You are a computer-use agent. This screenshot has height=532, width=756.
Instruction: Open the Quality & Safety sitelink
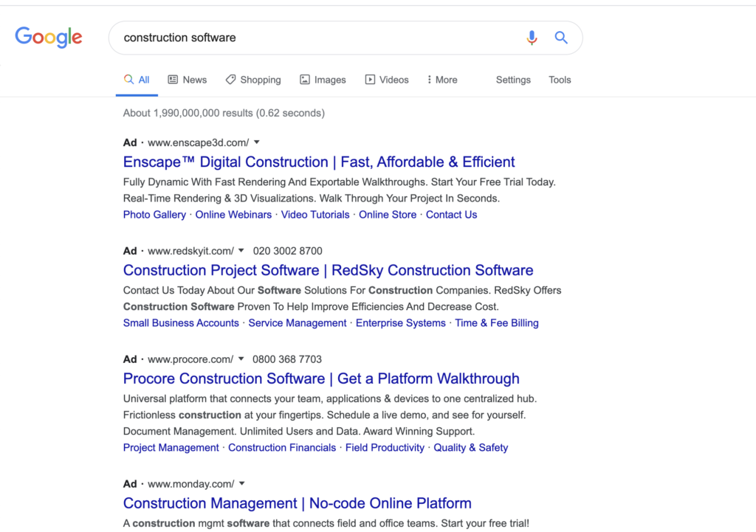(x=470, y=448)
